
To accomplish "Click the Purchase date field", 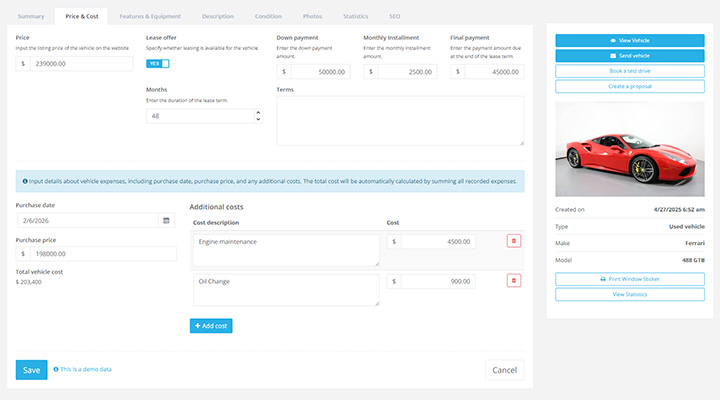I will 88,220.
